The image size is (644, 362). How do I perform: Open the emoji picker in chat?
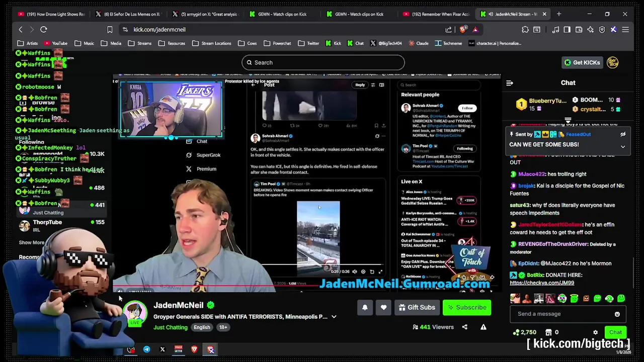pos(617,314)
